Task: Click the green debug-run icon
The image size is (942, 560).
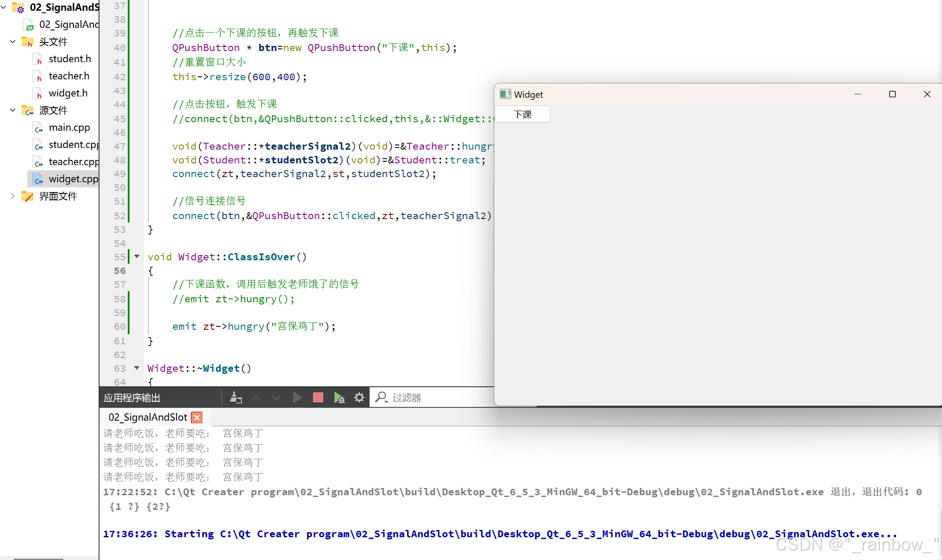Action: 339,398
